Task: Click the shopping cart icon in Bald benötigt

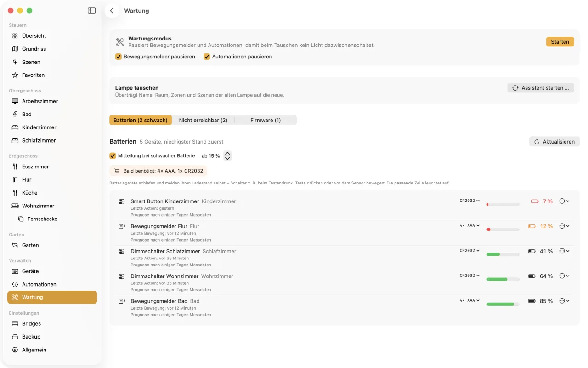Action: (x=117, y=171)
